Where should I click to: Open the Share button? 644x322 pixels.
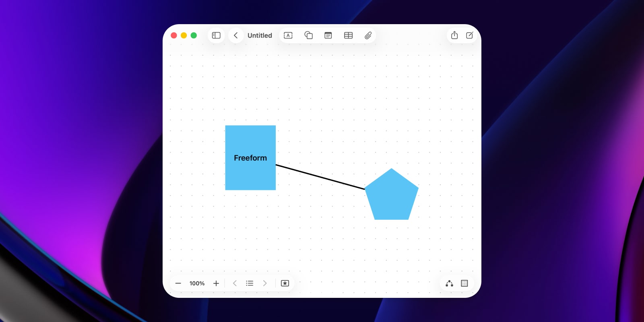point(454,35)
